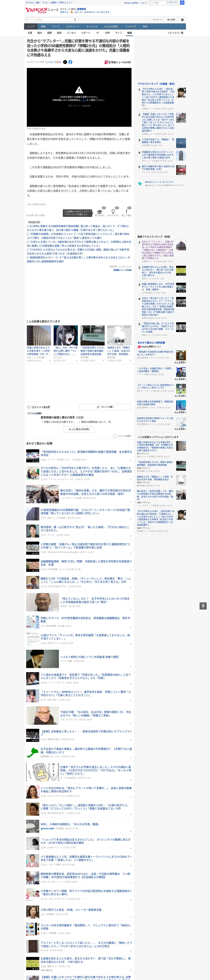React with 新しい視点 exclamation icon
210x980 pixels.
tap(127, 212)
